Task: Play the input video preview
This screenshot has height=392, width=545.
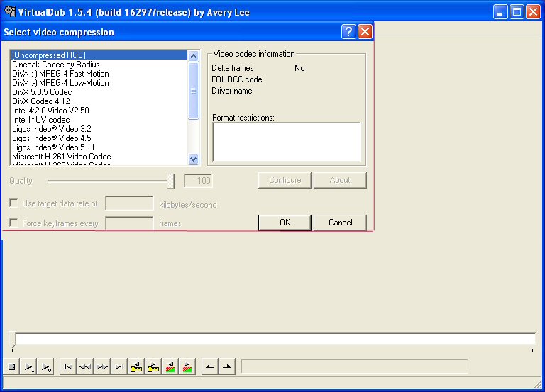Action: point(29,366)
